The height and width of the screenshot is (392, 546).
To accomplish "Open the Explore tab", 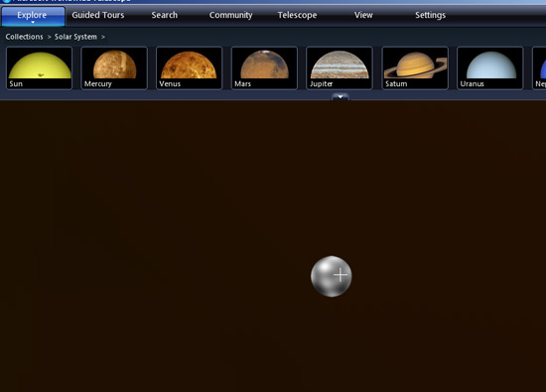I will (33, 15).
